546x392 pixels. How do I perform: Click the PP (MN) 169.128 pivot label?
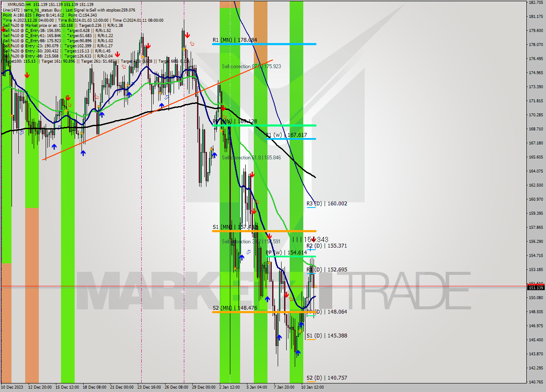coord(235,121)
